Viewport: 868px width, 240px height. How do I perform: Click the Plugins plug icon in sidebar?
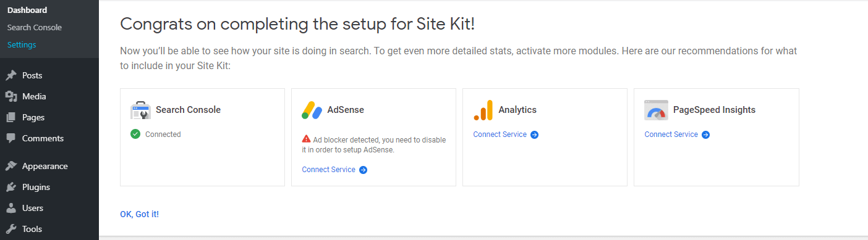11,187
